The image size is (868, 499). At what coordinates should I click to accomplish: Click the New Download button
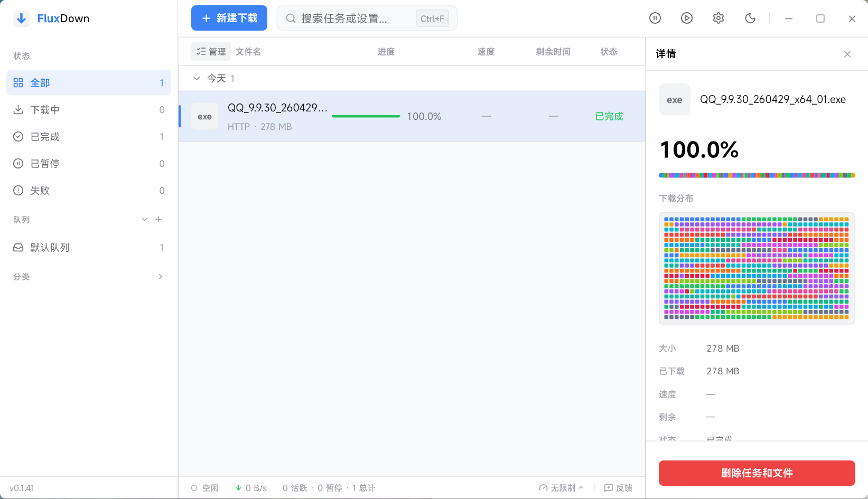pyautogui.click(x=229, y=18)
